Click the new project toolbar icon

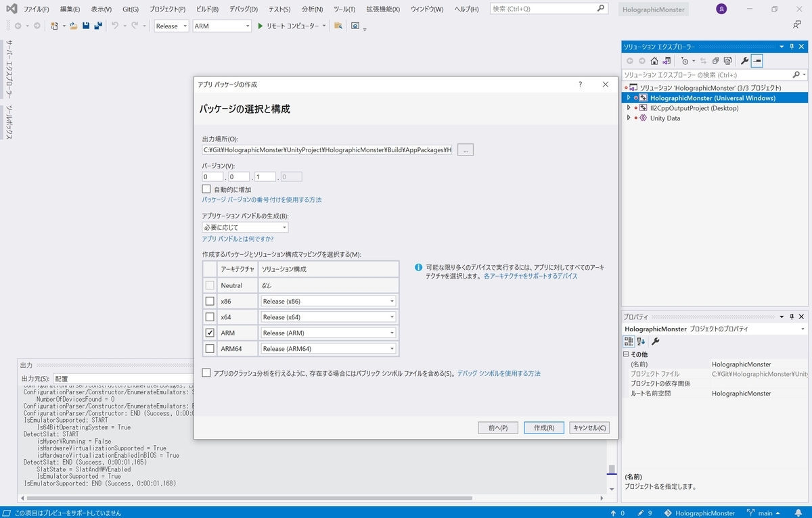(55, 26)
